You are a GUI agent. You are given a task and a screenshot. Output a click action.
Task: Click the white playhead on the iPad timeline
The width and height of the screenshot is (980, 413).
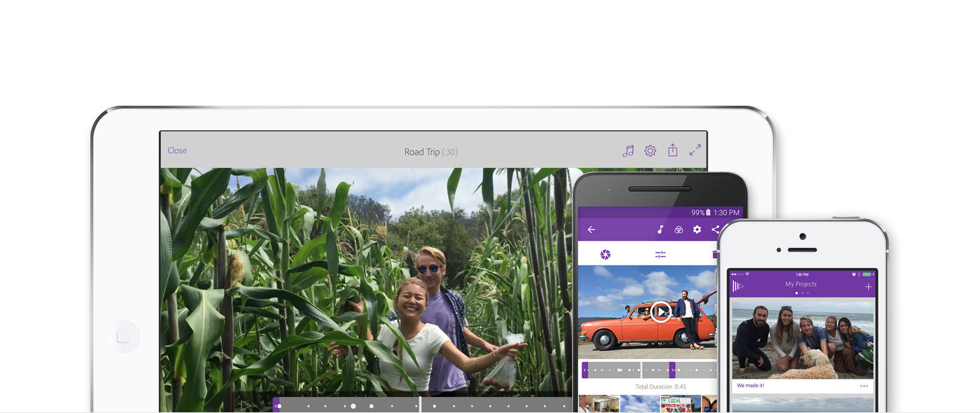point(420,405)
